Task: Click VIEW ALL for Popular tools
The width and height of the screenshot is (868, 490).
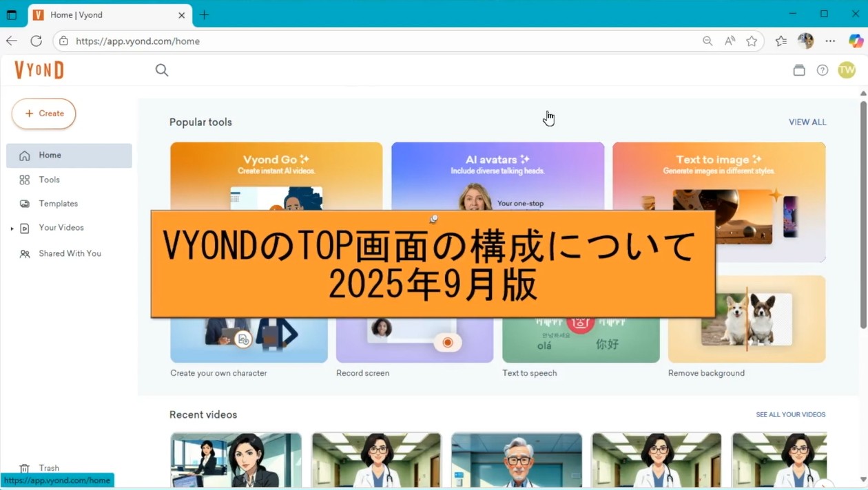Action: tap(807, 122)
